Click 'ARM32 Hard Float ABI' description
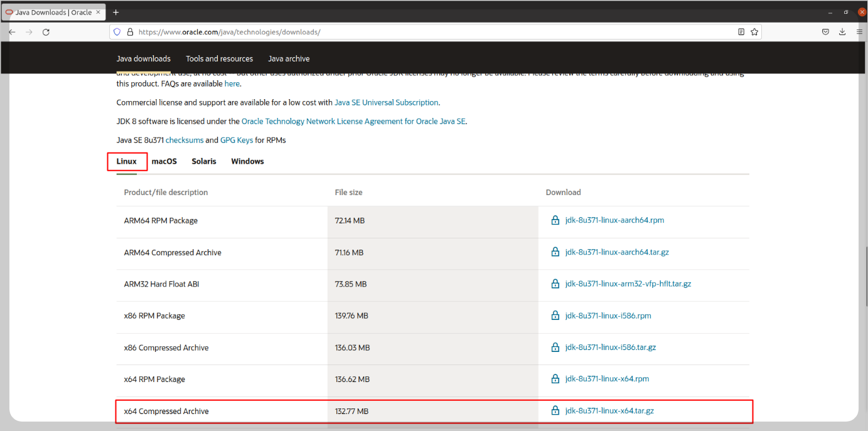 [161, 284]
